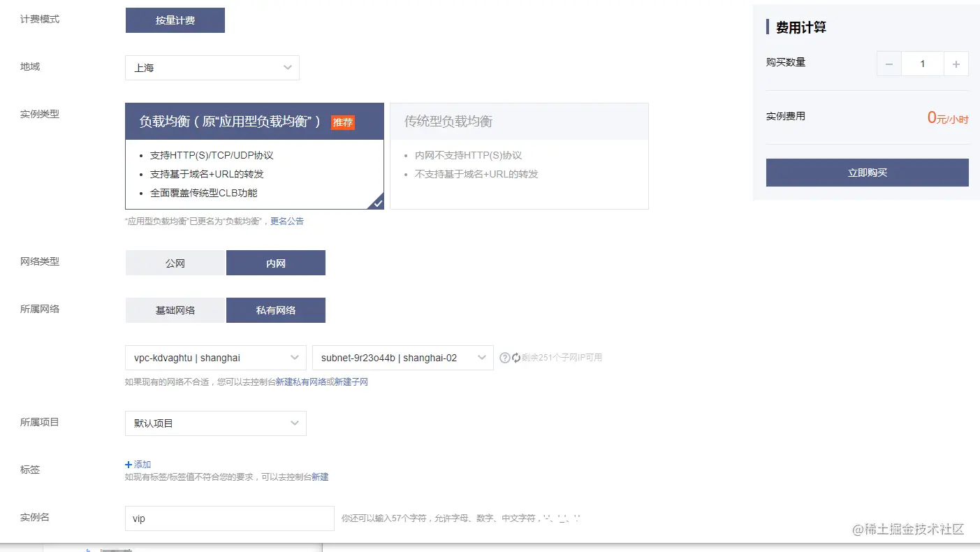This screenshot has width=980, height=552.
Task: Refresh subnet list with the reload icon
Action: point(516,358)
